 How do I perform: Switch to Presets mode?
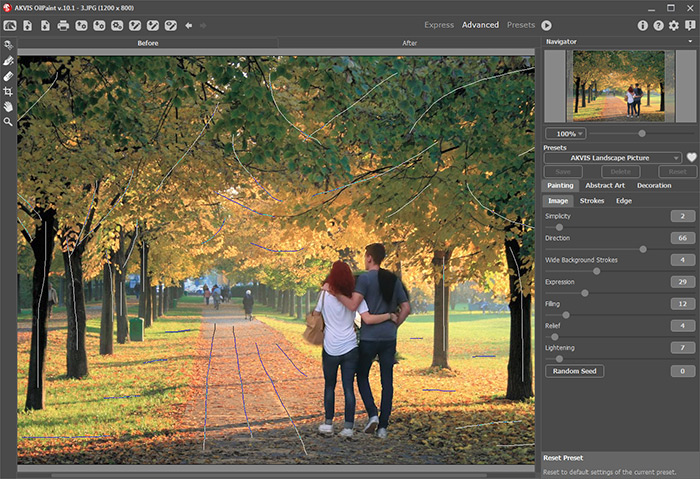[521, 25]
